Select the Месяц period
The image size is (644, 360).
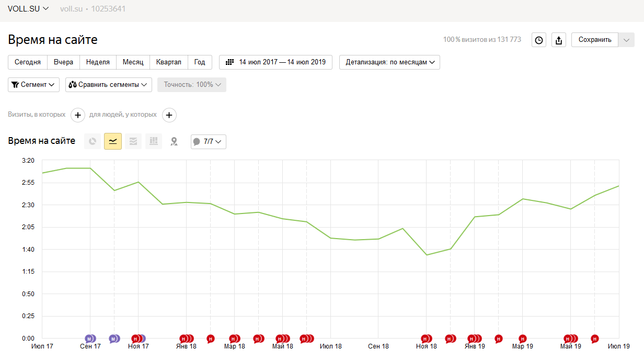(x=133, y=62)
